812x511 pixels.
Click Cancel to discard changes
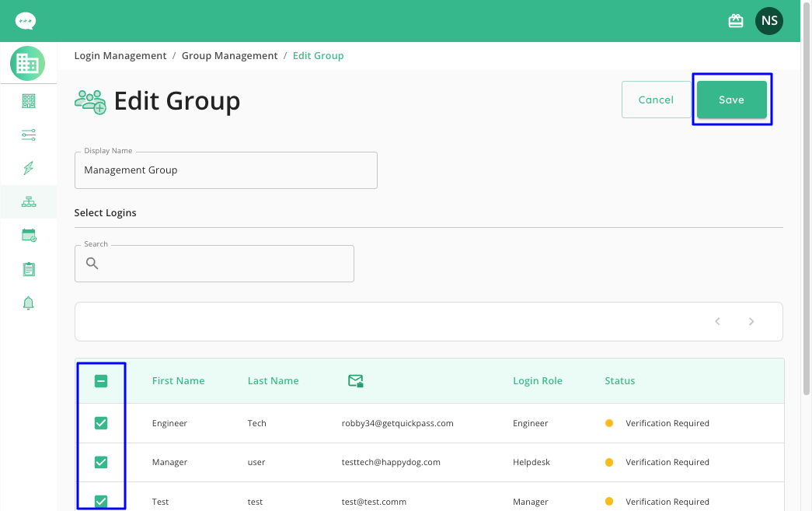656,100
